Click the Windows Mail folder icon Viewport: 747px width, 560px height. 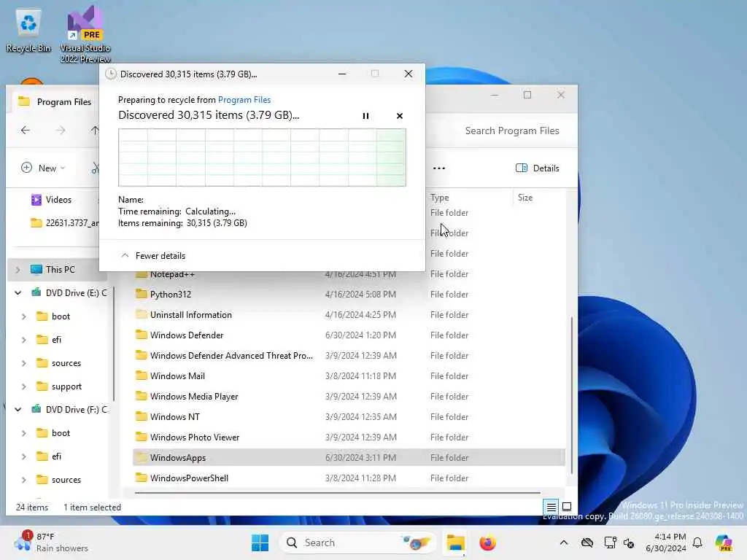[141, 376]
